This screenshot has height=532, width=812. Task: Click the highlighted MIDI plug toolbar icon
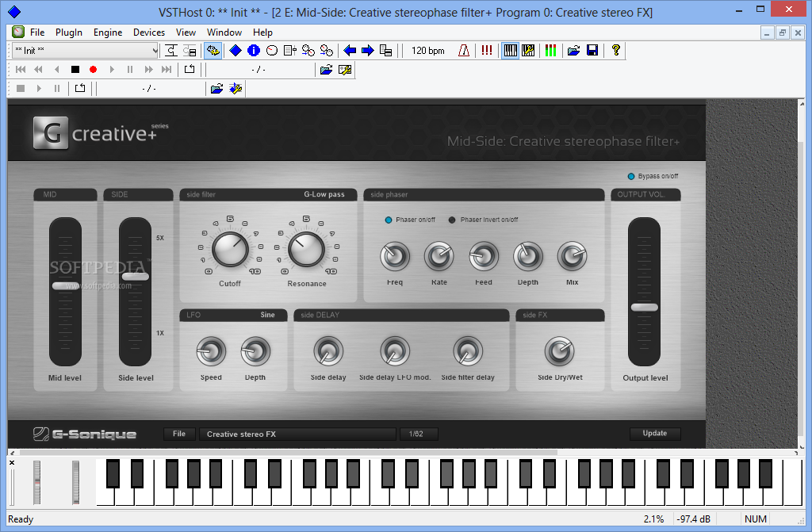213,50
